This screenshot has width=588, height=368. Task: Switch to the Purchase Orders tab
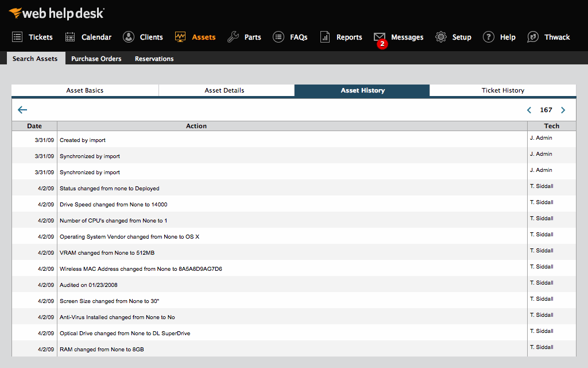[96, 58]
